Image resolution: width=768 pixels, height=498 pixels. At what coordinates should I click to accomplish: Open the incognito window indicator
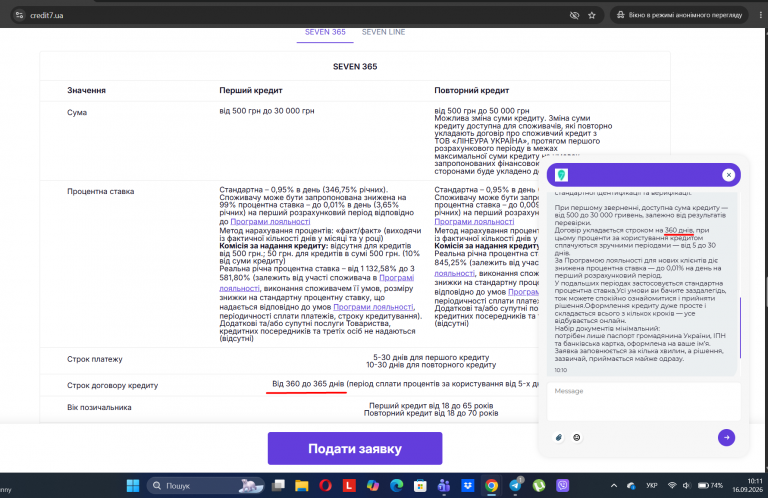point(679,15)
